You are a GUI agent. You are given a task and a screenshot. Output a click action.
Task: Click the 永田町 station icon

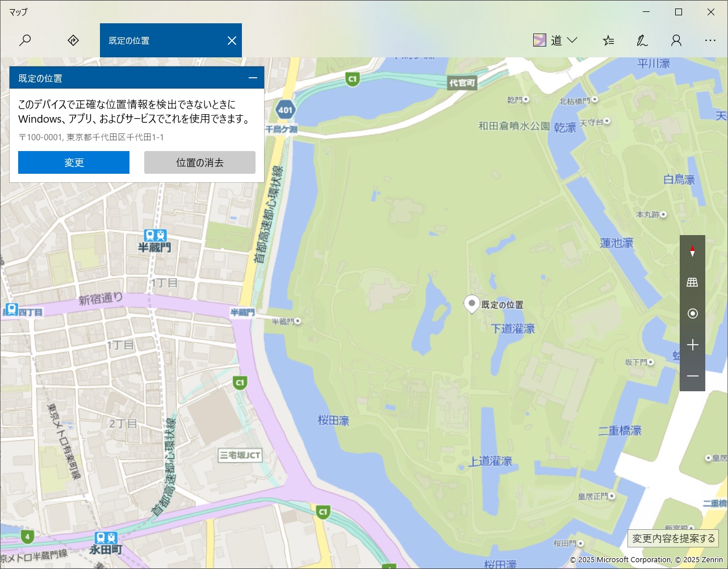pos(106,538)
